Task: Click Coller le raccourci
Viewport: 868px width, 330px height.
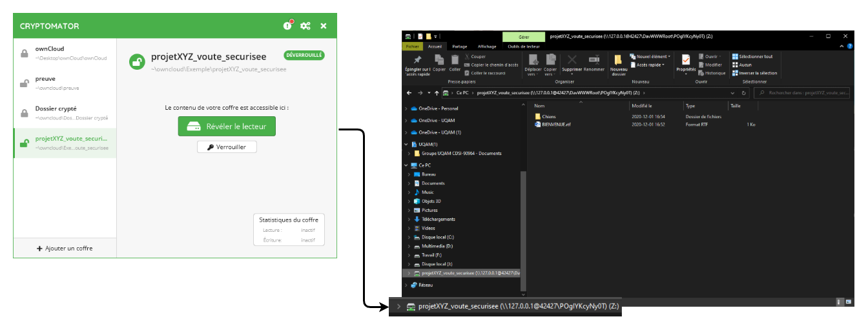Action: tap(484, 73)
